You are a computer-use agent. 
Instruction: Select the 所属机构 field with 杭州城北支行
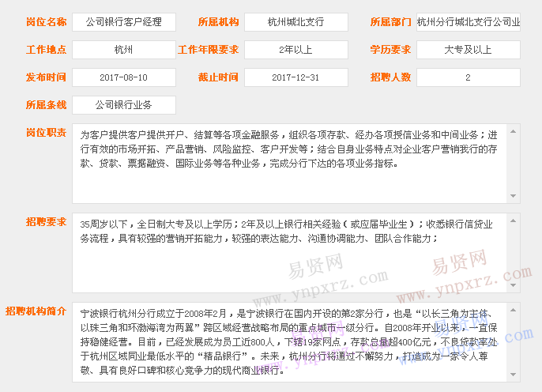point(295,22)
